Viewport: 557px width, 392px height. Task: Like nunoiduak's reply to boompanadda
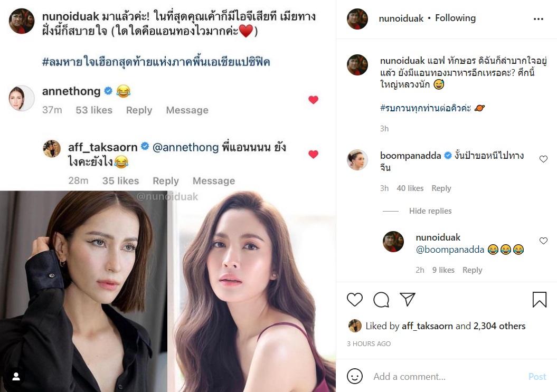[543, 241]
